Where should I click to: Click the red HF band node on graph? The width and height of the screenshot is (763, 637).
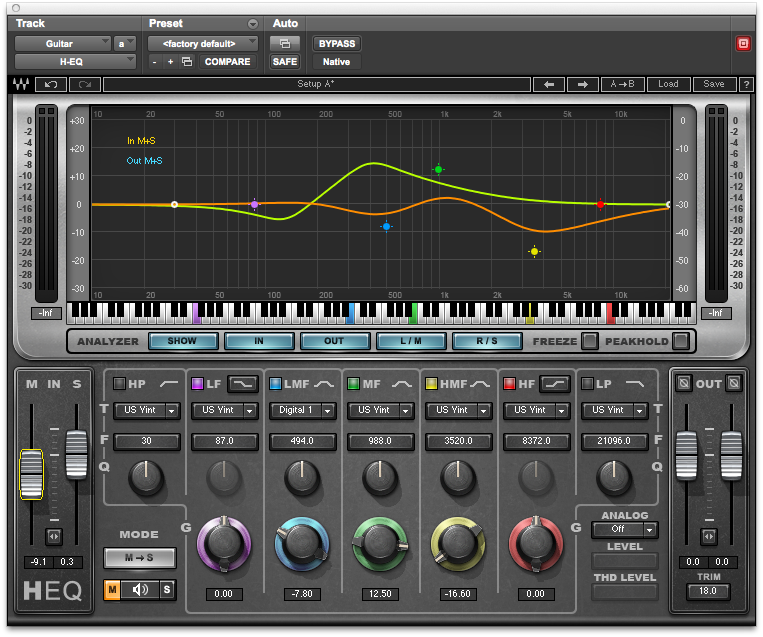(600, 204)
